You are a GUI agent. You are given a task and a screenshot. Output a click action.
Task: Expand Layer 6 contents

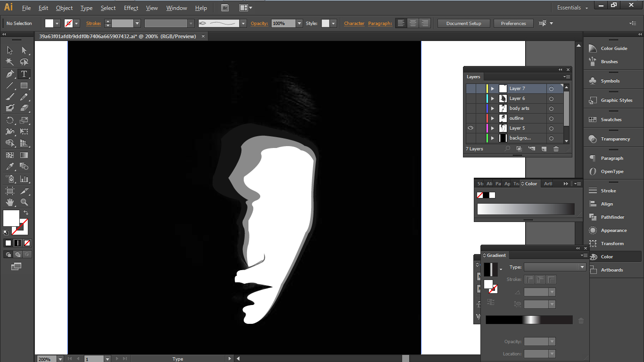493,99
